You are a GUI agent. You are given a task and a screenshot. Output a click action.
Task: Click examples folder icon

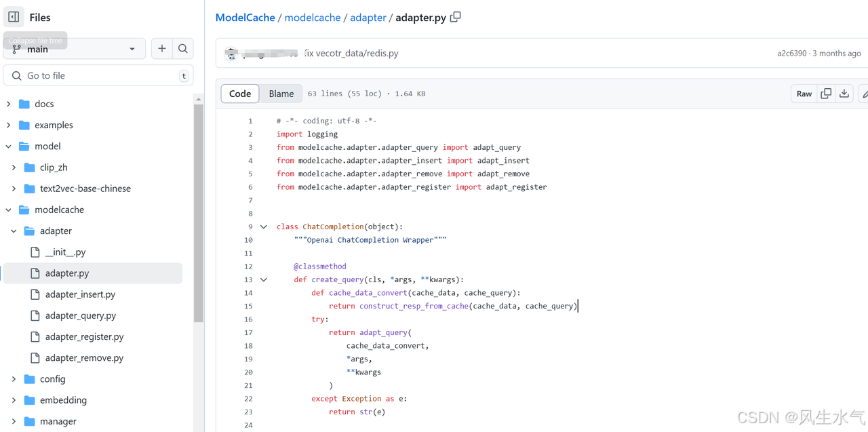coord(24,125)
